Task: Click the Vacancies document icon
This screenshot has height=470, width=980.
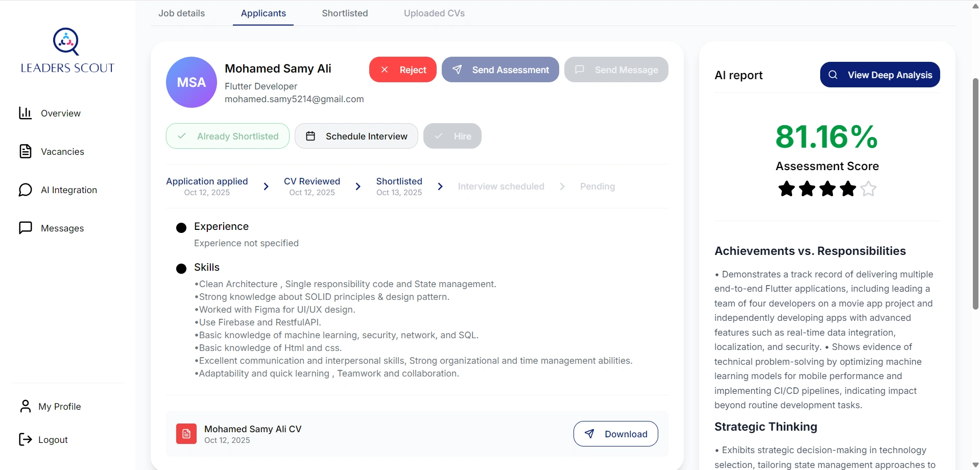Action: click(25, 151)
